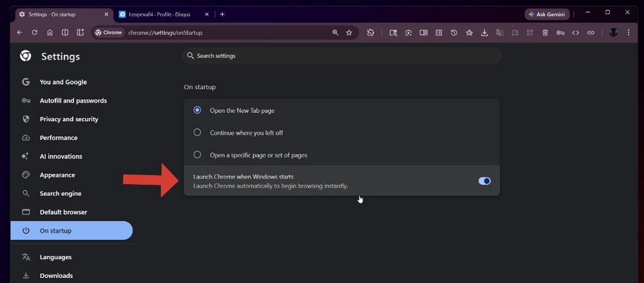Click the bookmark star in address bar
The height and width of the screenshot is (283, 644).
pyautogui.click(x=349, y=32)
